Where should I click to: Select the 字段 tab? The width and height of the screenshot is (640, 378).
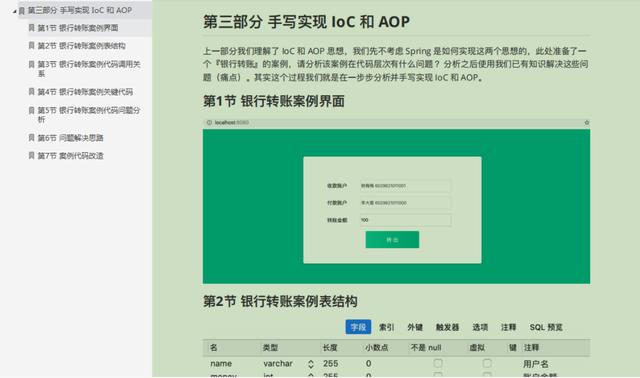pyautogui.click(x=358, y=327)
